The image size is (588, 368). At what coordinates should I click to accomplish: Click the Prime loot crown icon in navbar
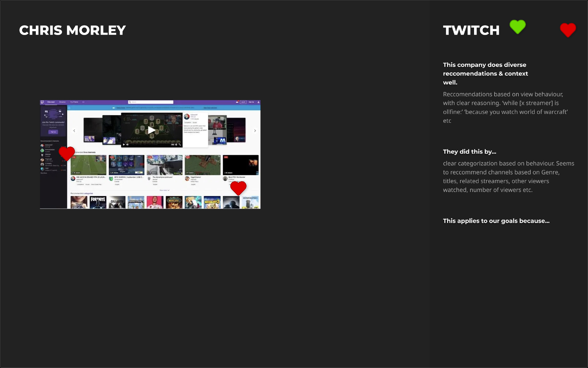237,102
